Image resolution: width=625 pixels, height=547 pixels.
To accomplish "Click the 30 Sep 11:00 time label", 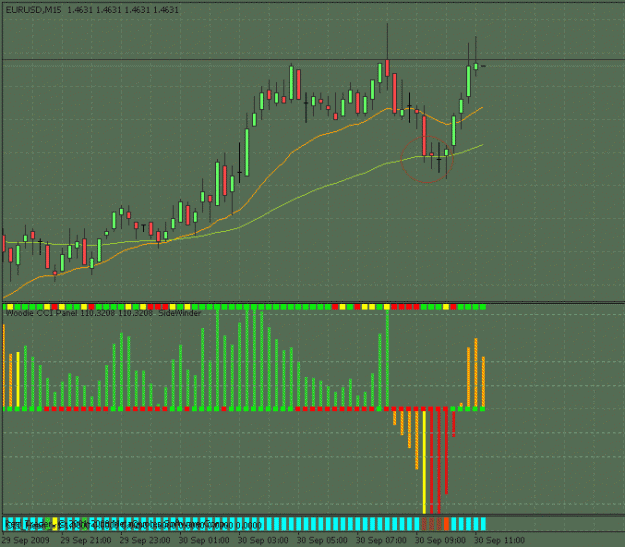I will [x=499, y=540].
